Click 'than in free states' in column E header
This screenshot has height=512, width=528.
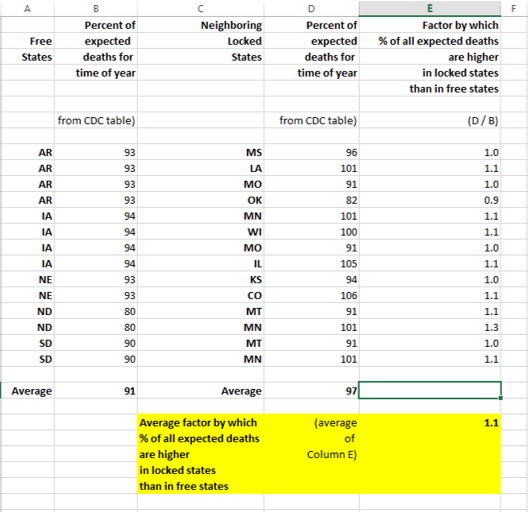(430, 89)
